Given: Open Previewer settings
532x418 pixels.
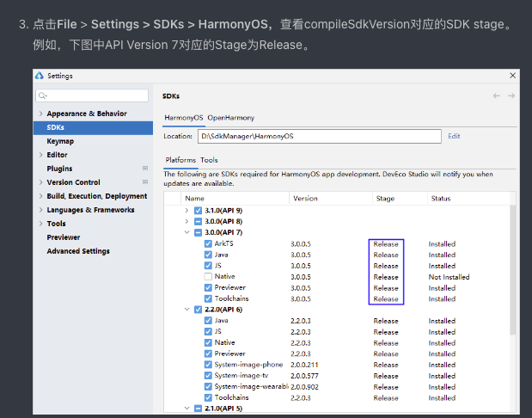Looking at the screenshot, I should [x=64, y=237].
